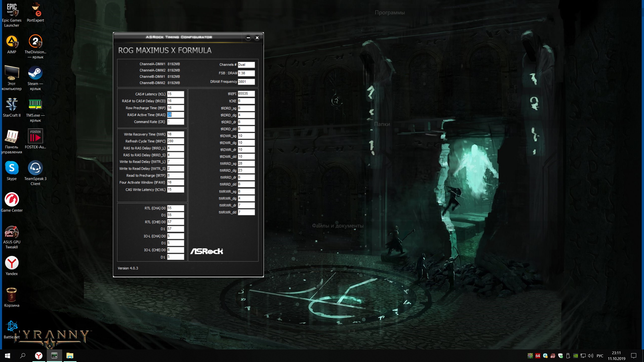Open the StarCraft II desktop icon

pyautogui.click(x=12, y=105)
